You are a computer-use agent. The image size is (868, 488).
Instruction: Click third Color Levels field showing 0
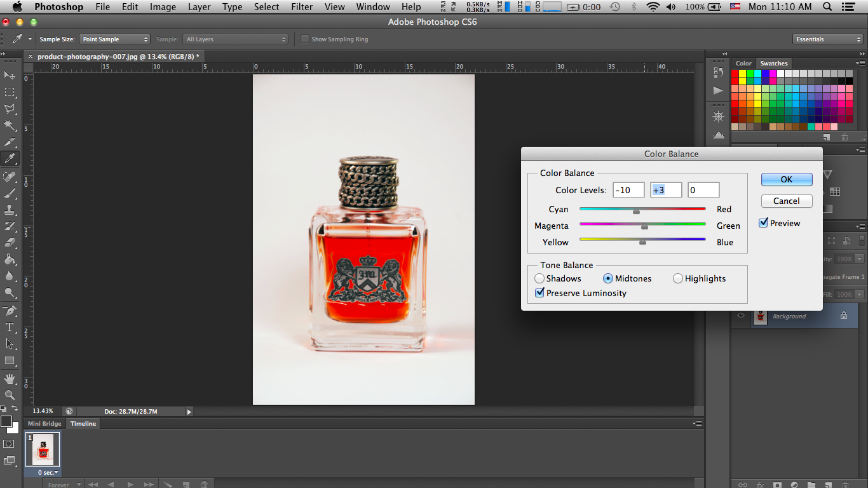(x=703, y=190)
